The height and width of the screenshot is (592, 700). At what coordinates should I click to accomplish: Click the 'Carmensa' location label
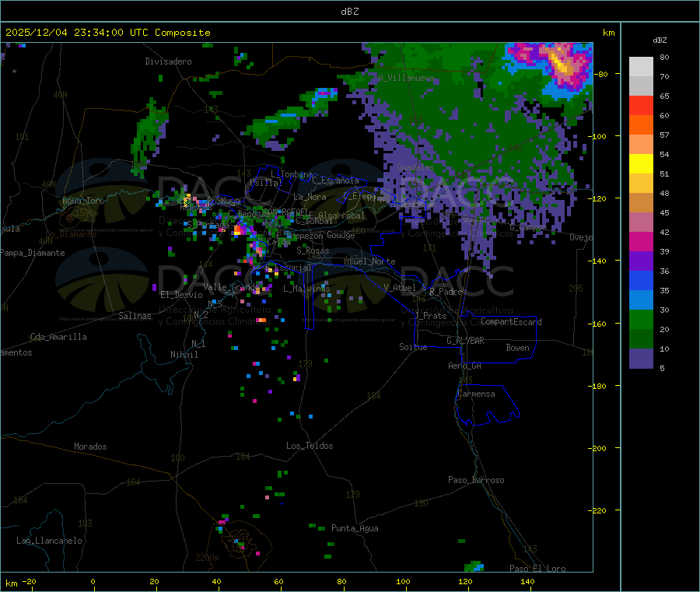coord(476,394)
